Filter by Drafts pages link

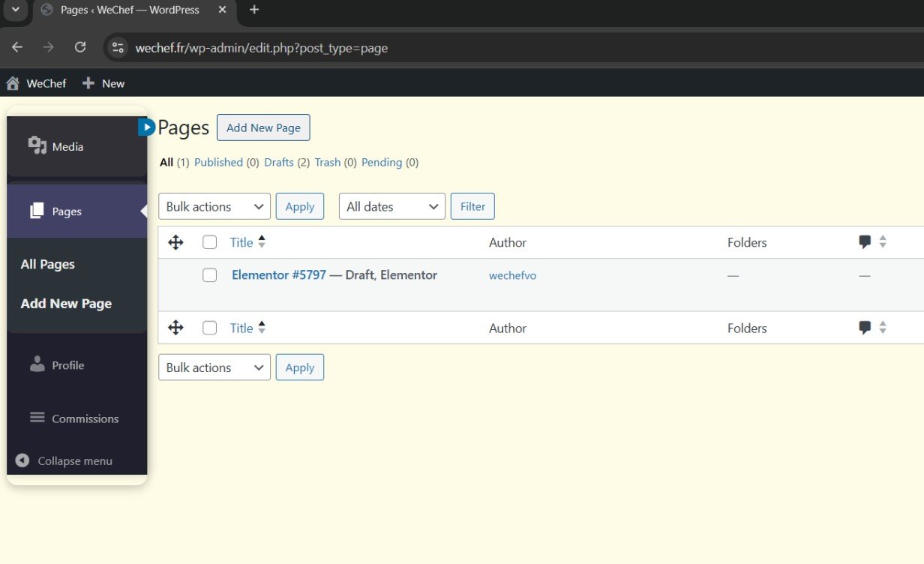279,162
